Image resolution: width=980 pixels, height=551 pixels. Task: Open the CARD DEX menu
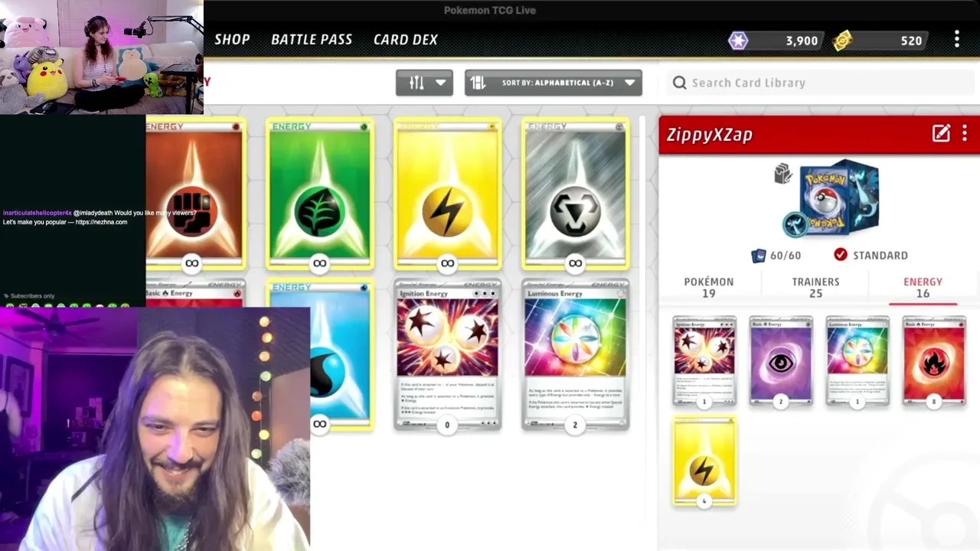click(x=405, y=40)
